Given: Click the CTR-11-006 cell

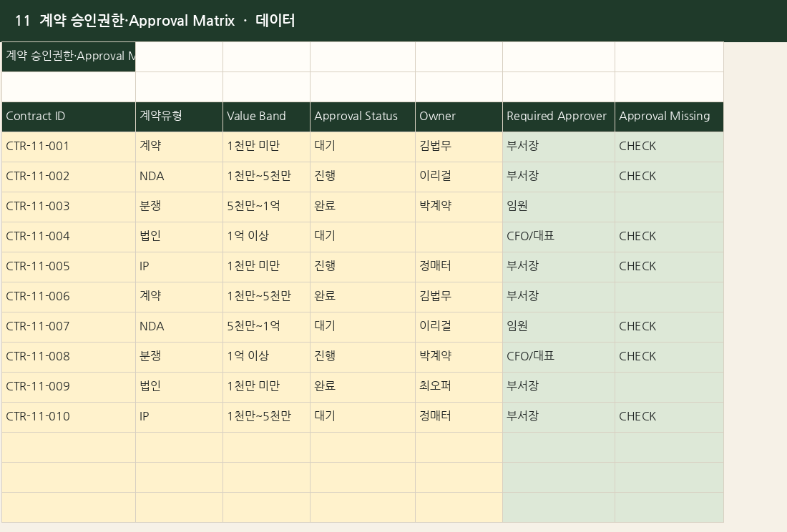Looking at the screenshot, I should point(69,297).
